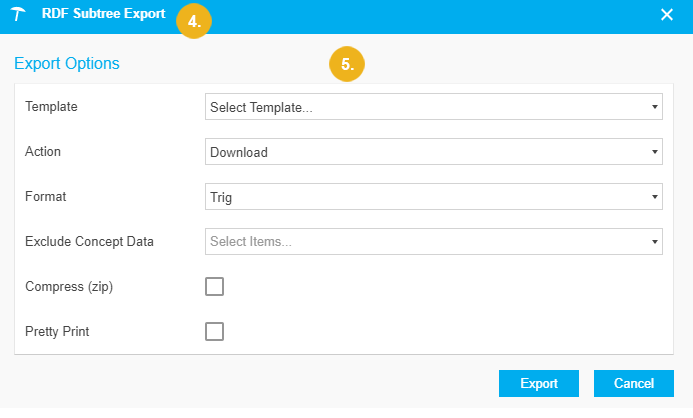Screen dimensions: 693x418
Task: Open the Select Template dropdown field
Action: [425, 107]
